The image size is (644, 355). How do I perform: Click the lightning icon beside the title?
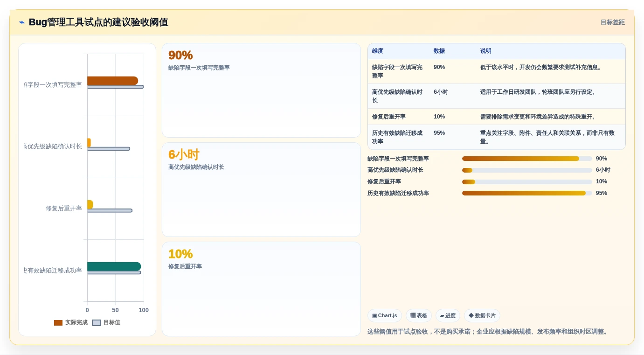point(22,22)
